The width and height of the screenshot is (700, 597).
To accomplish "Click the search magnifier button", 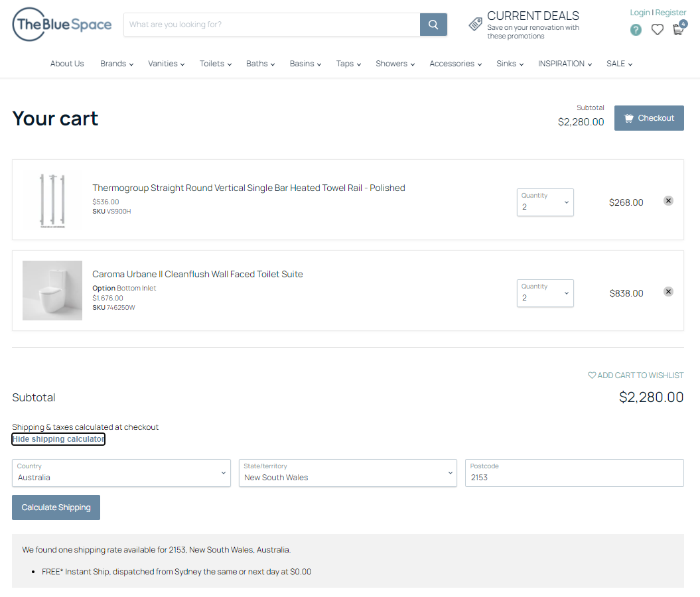I will pos(433,25).
